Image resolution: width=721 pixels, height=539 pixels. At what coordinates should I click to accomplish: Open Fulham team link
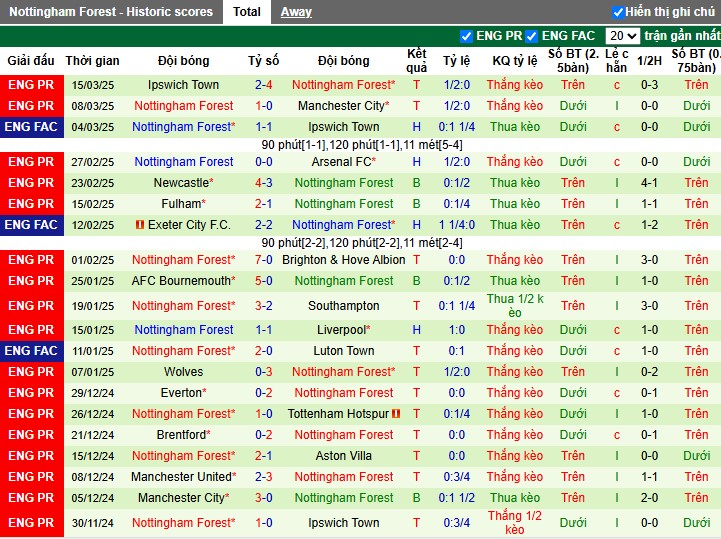183,204
